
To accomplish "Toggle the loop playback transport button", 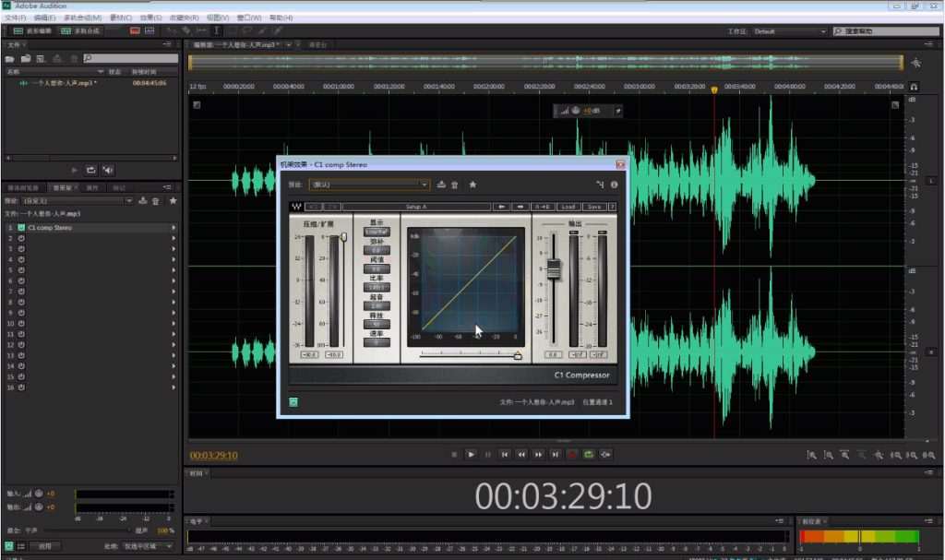I will [x=589, y=455].
